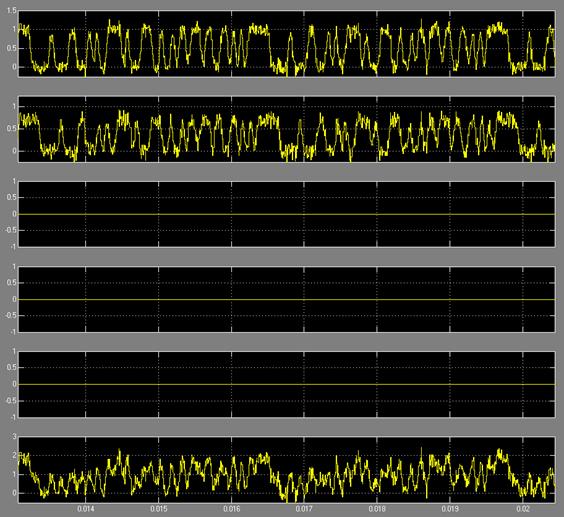Click the 0.018 time axis label
Viewport: 564px width, 517px height.
click(x=377, y=509)
